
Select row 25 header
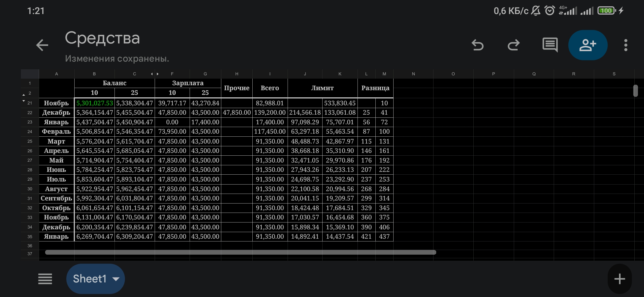[30, 141]
